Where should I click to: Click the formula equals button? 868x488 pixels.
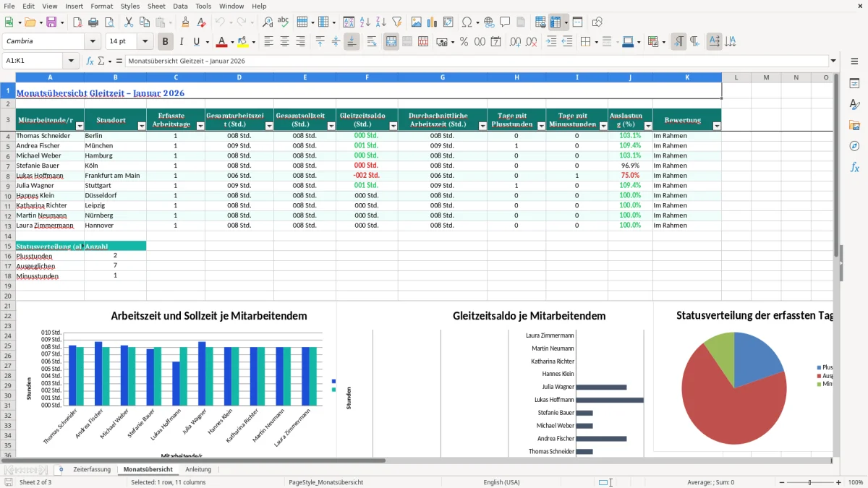point(119,61)
